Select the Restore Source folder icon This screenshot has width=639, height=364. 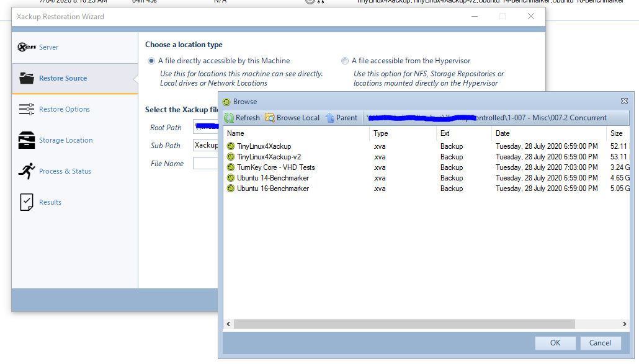coord(27,78)
